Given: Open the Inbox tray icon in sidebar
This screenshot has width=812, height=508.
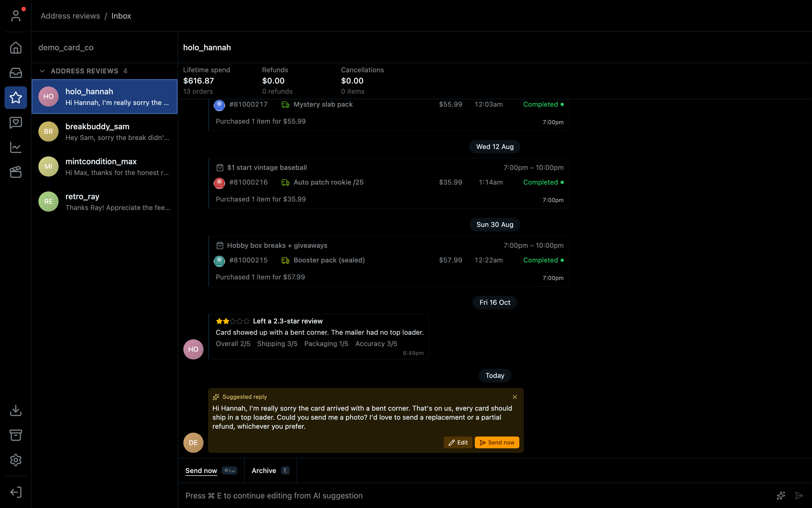Looking at the screenshot, I should click(16, 73).
